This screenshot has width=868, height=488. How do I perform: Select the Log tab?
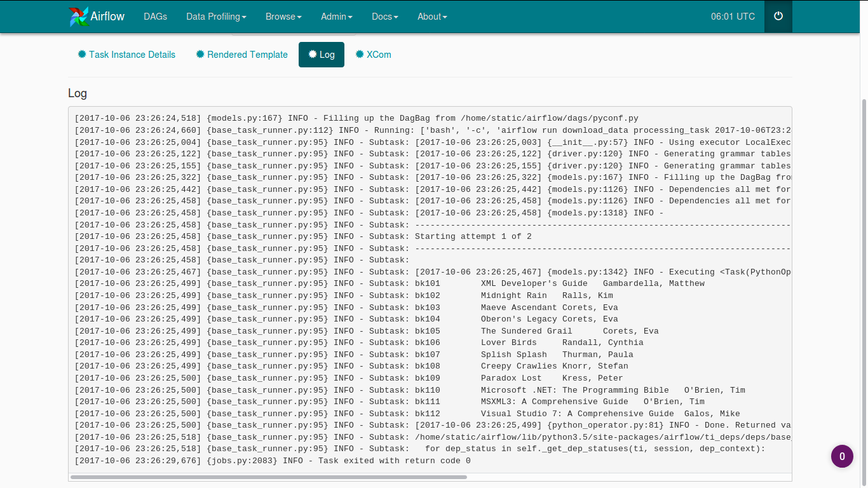coord(322,55)
